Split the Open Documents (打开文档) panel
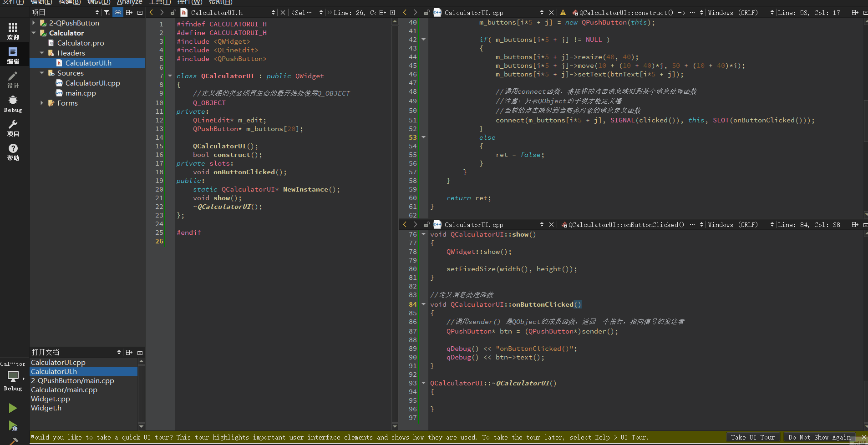 tap(129, 352)
